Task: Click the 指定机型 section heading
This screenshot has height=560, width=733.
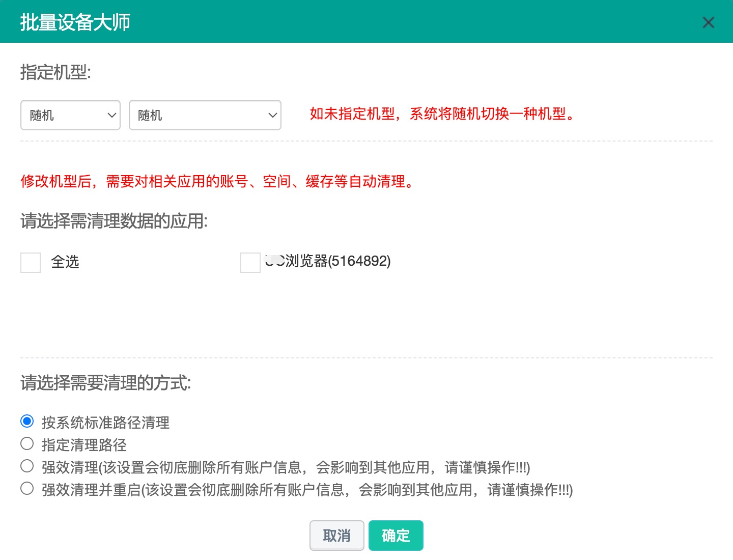Action: [x=55, y=72]
